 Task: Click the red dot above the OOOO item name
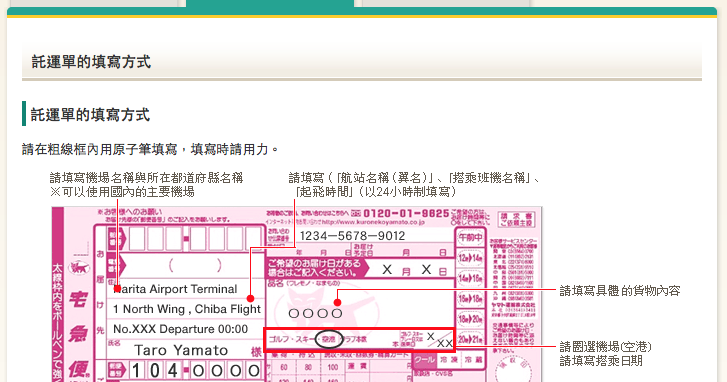click(338, 303)
